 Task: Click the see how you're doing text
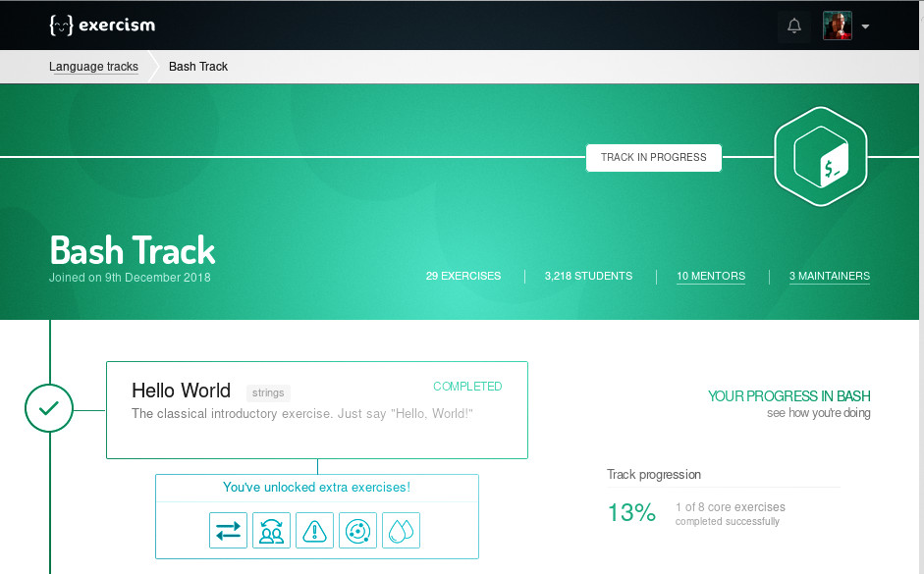[x=819, y=413]
